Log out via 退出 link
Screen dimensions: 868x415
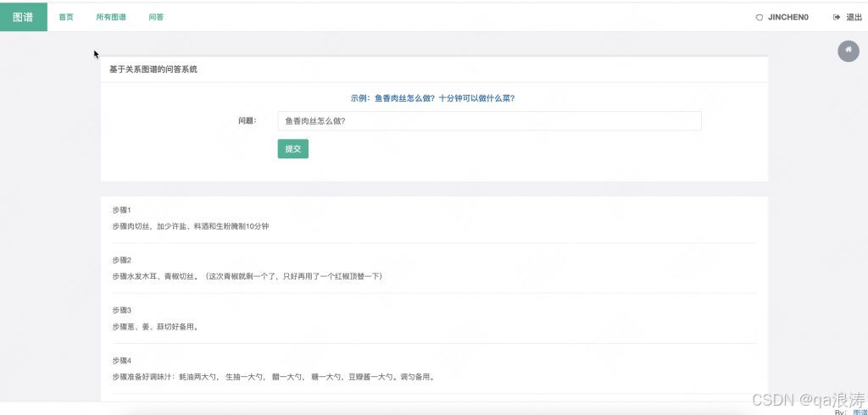pyautogui.click(x=854, y=17)
